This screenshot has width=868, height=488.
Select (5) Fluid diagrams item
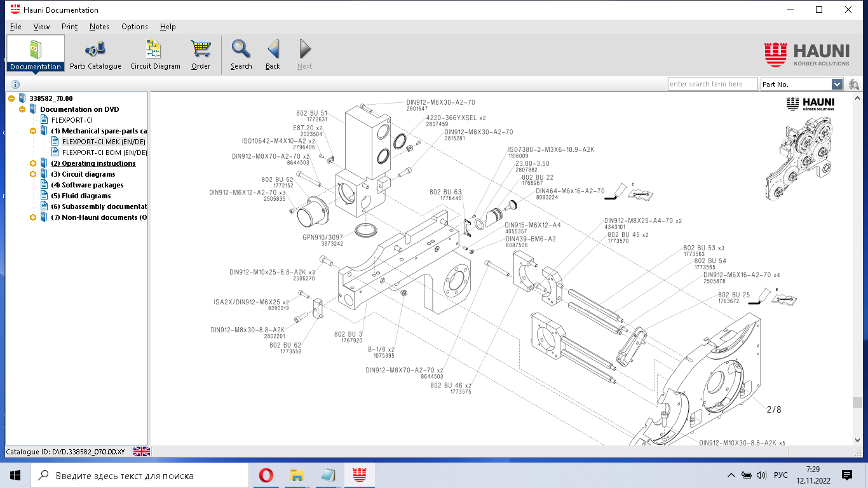click(x=81, y=196)
